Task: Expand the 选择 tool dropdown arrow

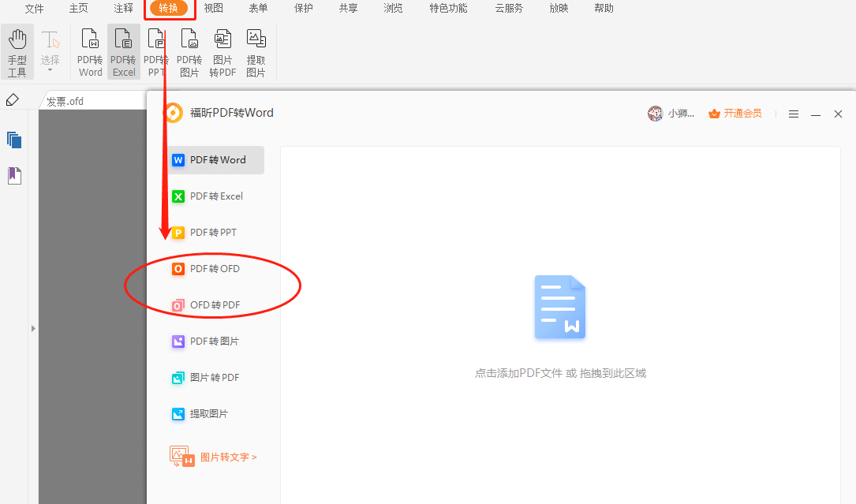Action: click(x=50, y=70)
